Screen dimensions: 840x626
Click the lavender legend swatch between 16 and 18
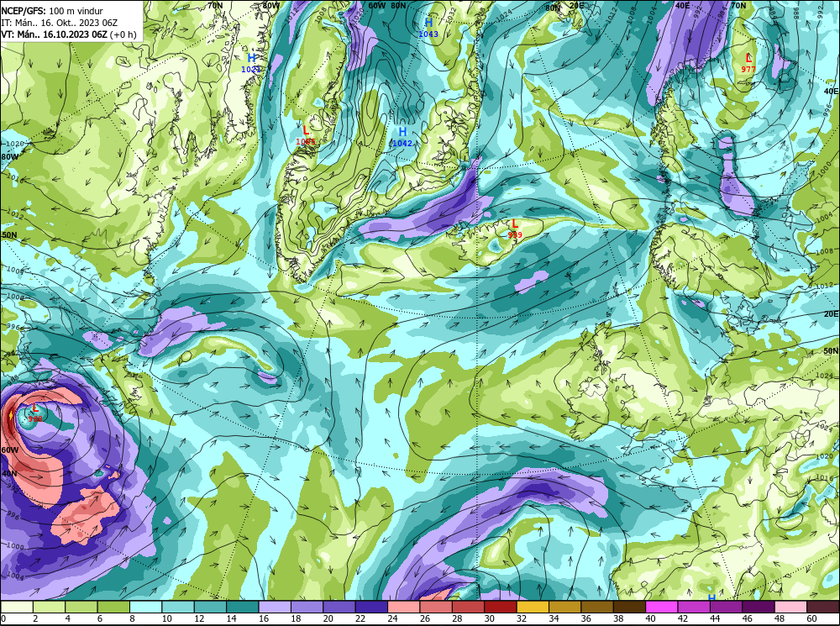[275, 607]
